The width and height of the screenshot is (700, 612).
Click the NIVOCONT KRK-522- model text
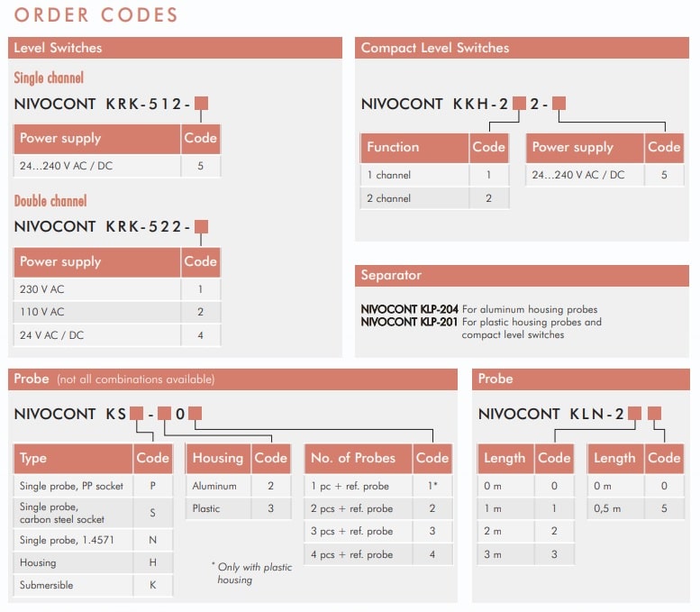[102, 226]
